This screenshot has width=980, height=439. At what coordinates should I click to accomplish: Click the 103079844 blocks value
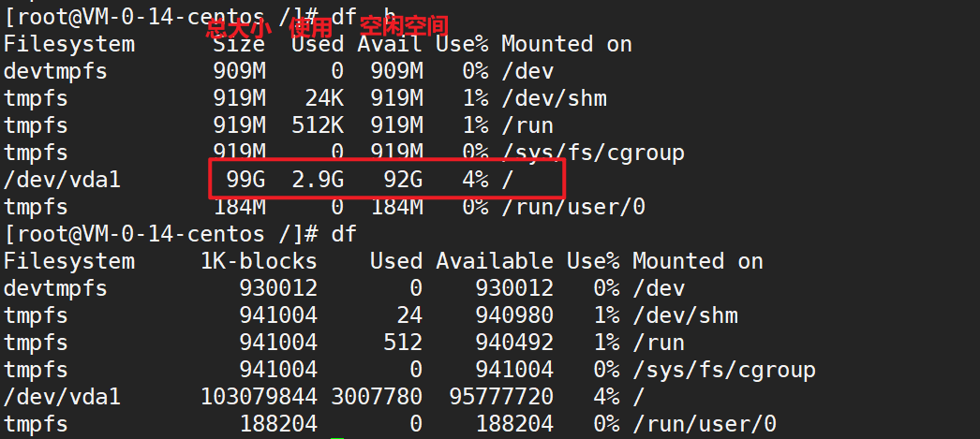tap(259, 397)
